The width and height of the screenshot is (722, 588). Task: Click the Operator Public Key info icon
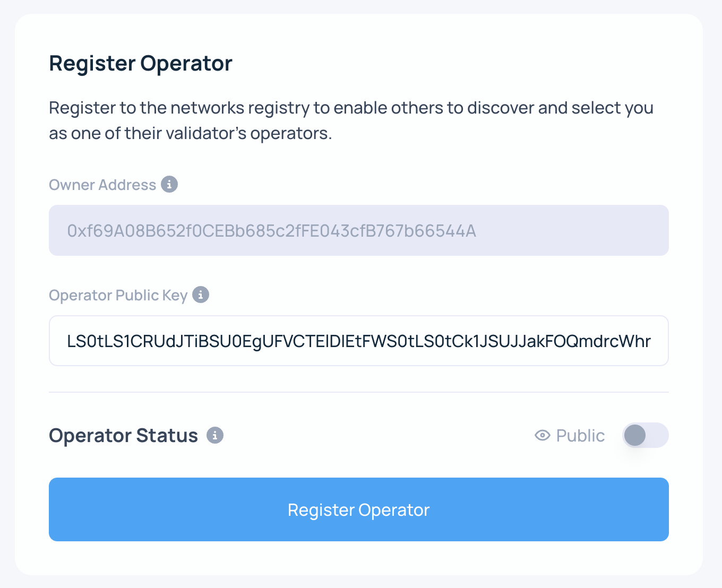click(201, 295)
